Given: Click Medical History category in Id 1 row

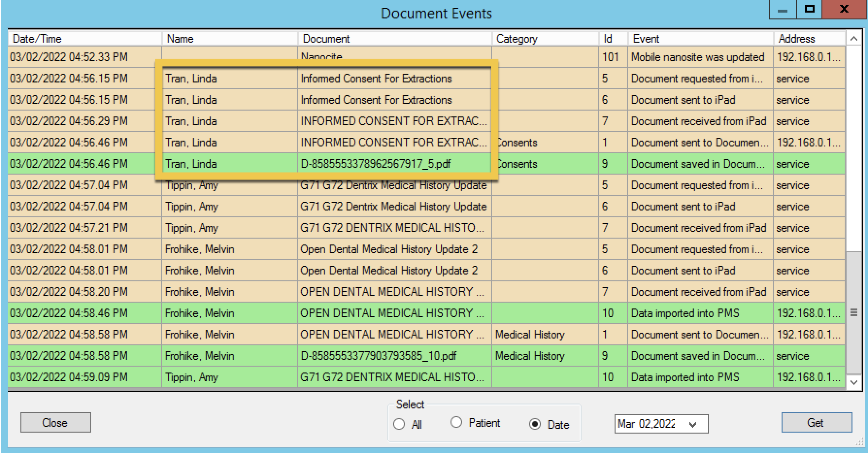Looking at the screenshot, I should tap(530, 335).
